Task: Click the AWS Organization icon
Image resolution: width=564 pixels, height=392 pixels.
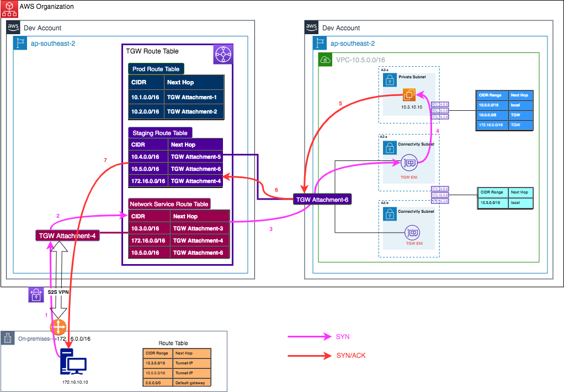Action: pos(9,9)
